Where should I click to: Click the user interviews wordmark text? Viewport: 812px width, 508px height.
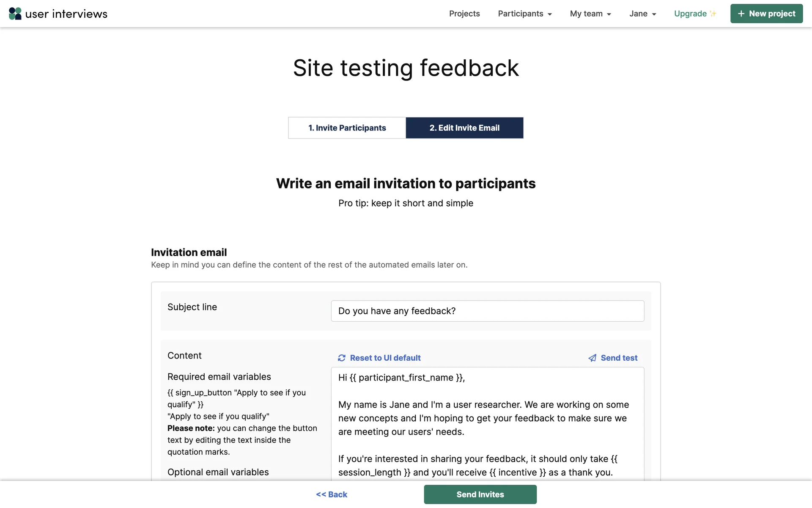tap(66, 14)
